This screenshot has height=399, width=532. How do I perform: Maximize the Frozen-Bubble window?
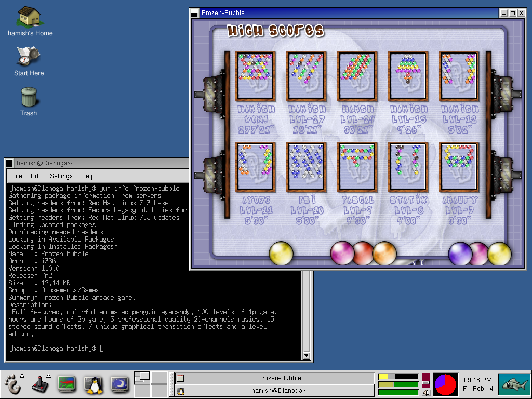(513, 13)
